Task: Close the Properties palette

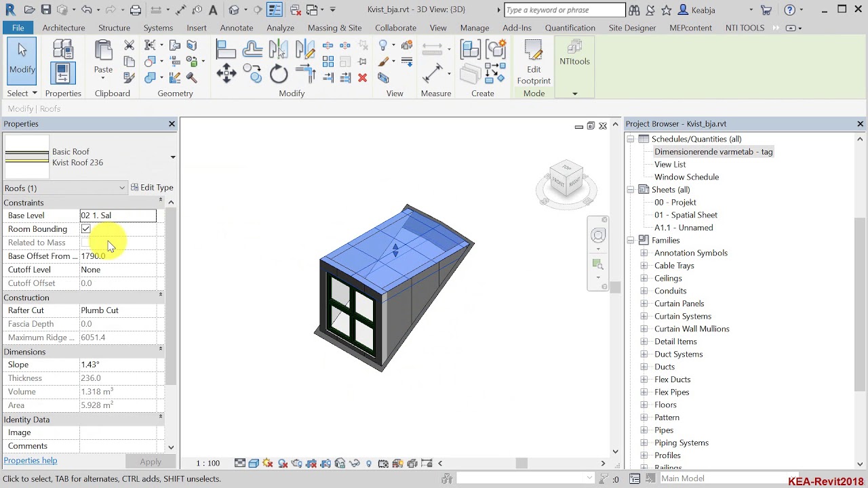Action: tap(172, 124)
